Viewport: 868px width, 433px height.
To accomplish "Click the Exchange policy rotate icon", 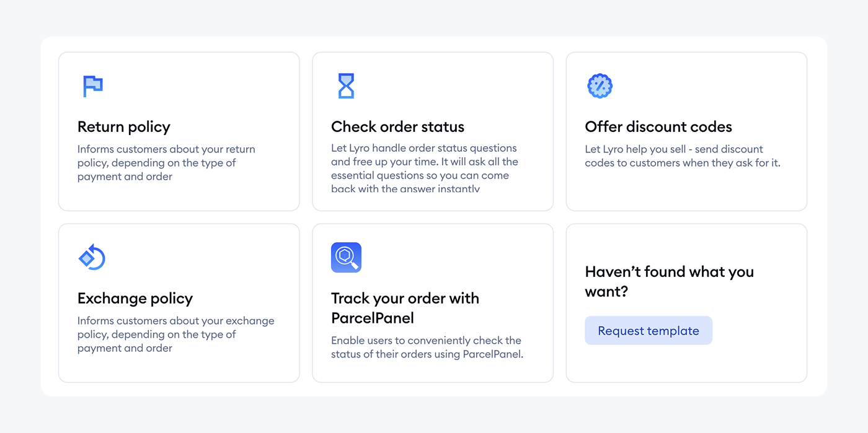I will pos(92,257).
